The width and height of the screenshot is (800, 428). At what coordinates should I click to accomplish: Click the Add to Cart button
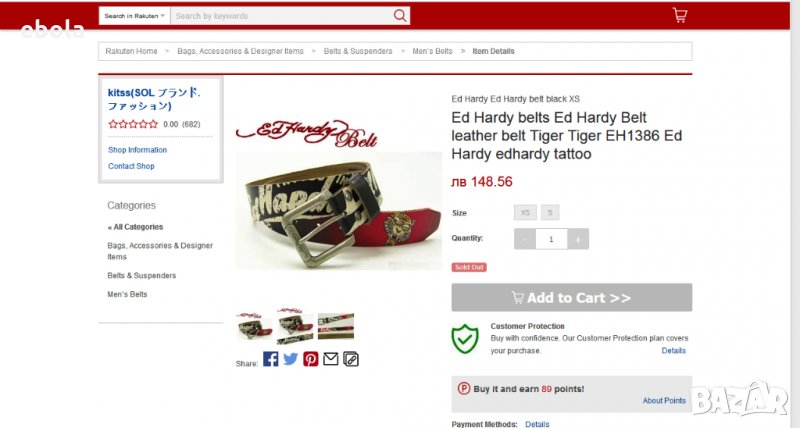coord(571,297)
